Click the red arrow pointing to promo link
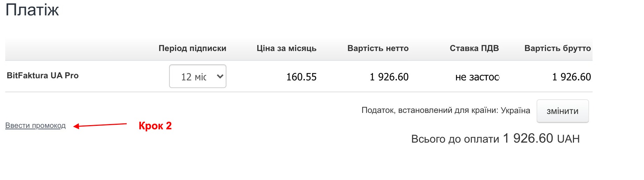 [100, 125]
